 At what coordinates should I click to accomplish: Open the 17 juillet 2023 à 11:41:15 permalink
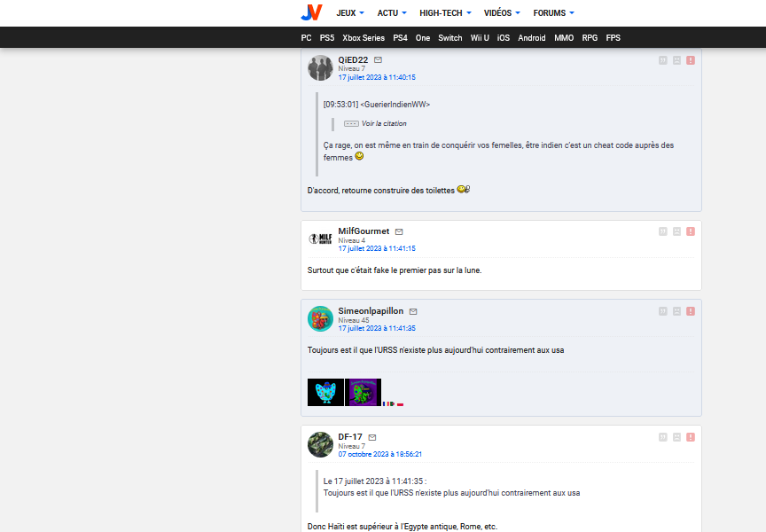click(377, 248)
